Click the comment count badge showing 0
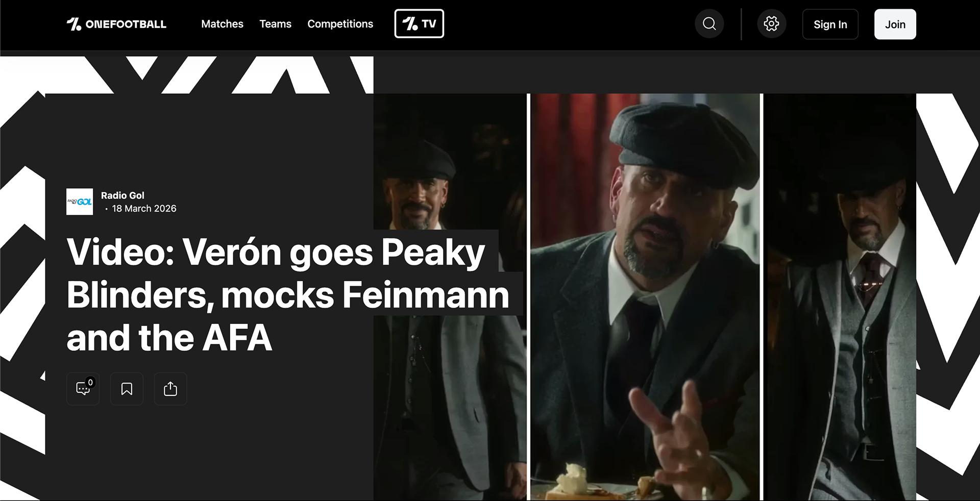980x501 pixels. [x=90, y=382]
